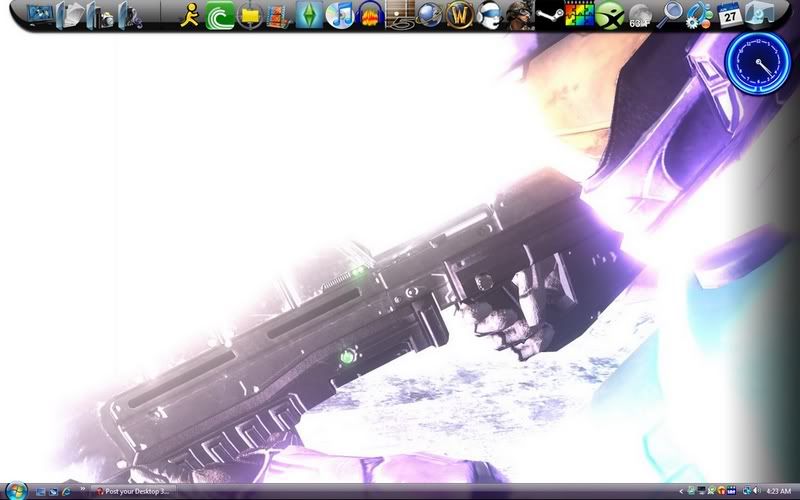
Task: Show hidden system tray icons arrow
Action: point(681,492)
